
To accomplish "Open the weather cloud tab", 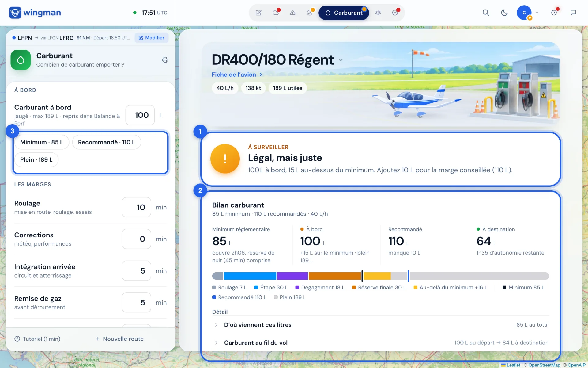I will click(276, 13).
